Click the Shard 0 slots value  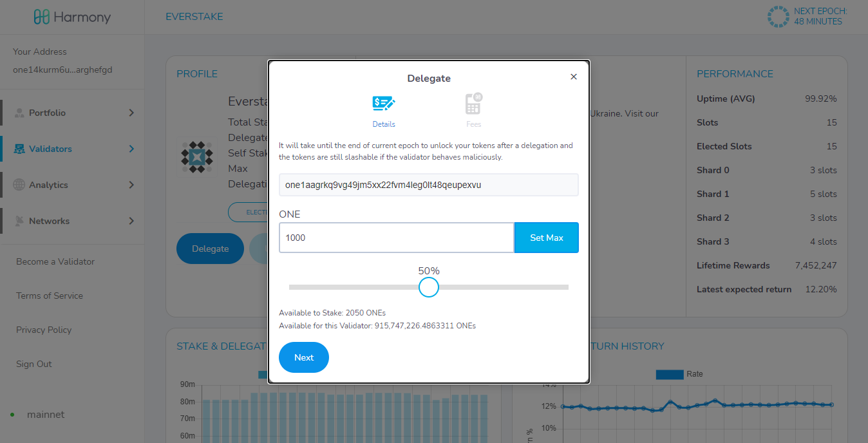click(x=824, y=170)
